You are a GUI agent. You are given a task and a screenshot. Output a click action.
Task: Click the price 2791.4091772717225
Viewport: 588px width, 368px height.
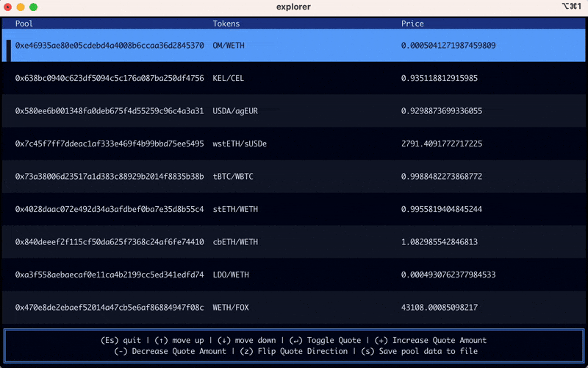pyautogui.click(x=442, y=144)
